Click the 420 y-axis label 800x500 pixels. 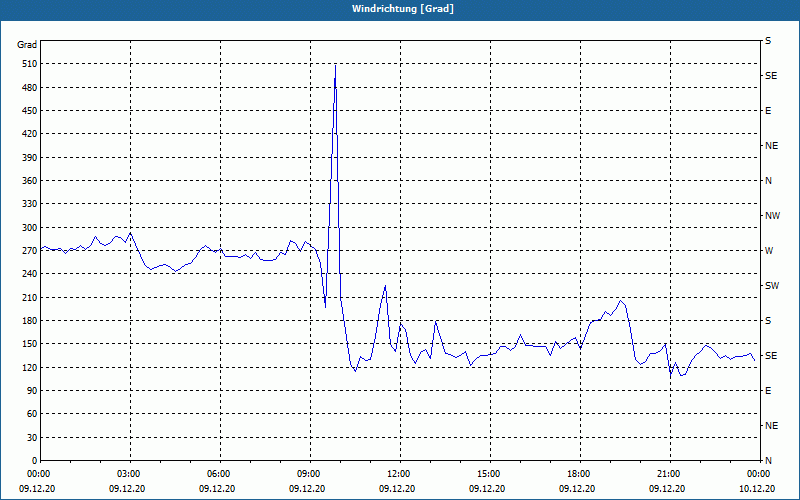30,134
